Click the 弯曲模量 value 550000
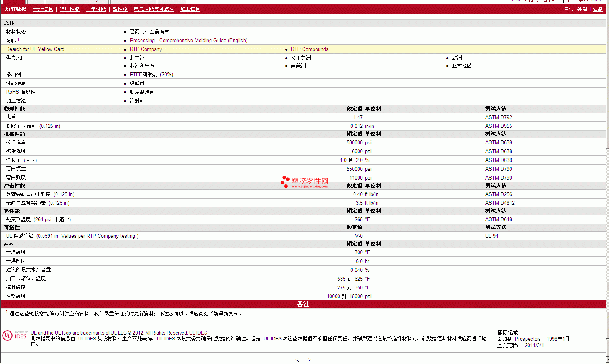 point(355,169)
